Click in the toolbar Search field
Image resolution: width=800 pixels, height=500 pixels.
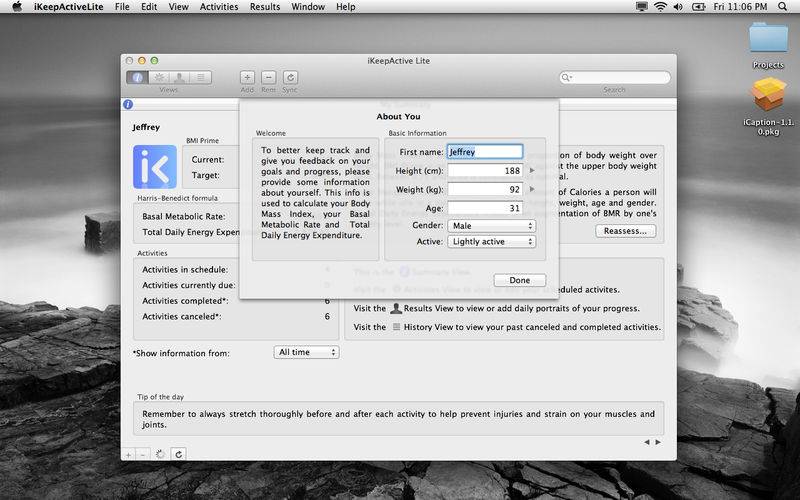click(615, 78)
